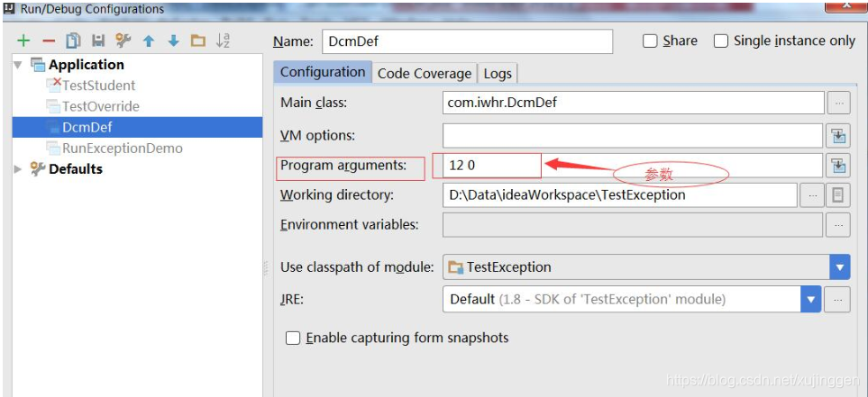The image size is (868, 397).
Task: Select the Application node label
Action: coord(87,65)
